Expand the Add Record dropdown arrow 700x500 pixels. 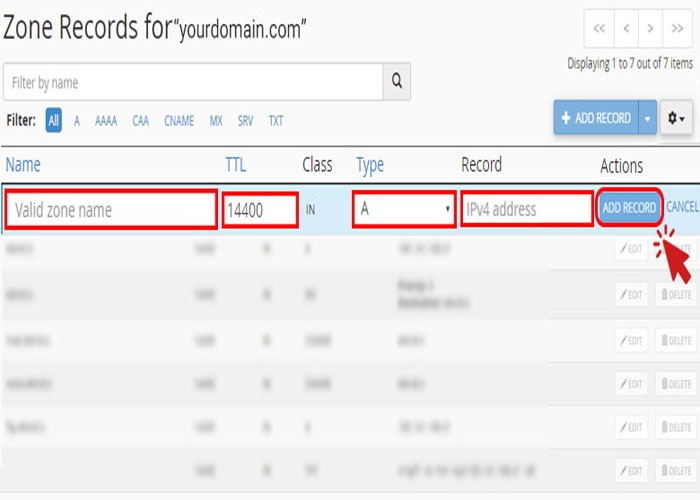(x=647, y=118)
